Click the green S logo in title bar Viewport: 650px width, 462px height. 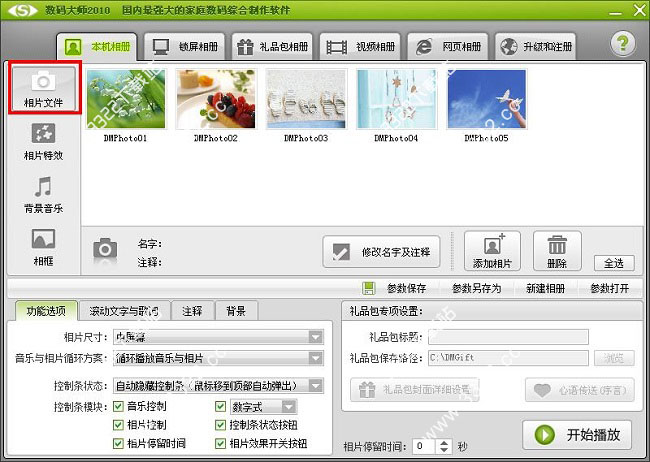(23, 10)
